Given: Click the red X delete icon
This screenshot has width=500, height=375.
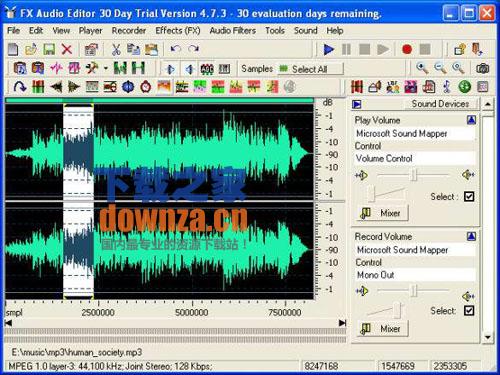Looking at the screenshot, I should [x=67, y=49].
